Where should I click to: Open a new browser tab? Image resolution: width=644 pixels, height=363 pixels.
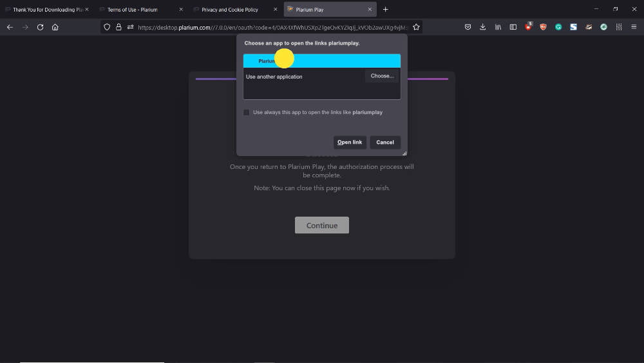click(x=385, y=9)
